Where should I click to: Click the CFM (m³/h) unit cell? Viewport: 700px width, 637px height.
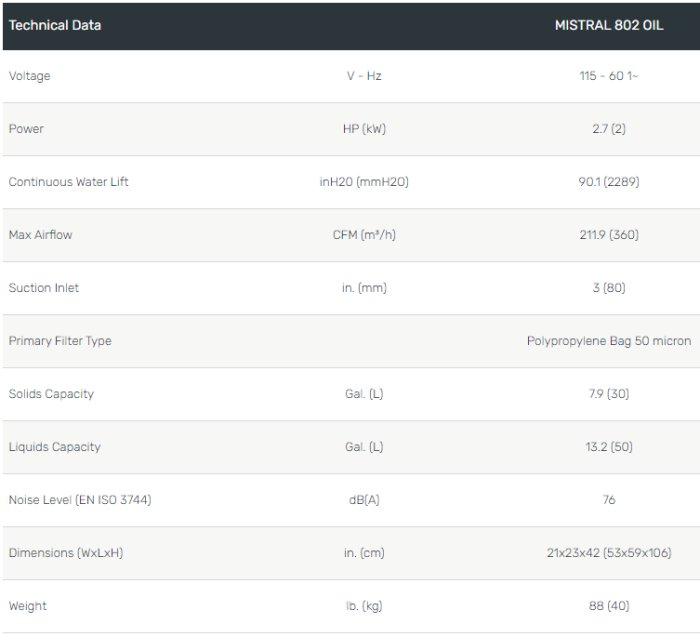[x=363, y=235]
